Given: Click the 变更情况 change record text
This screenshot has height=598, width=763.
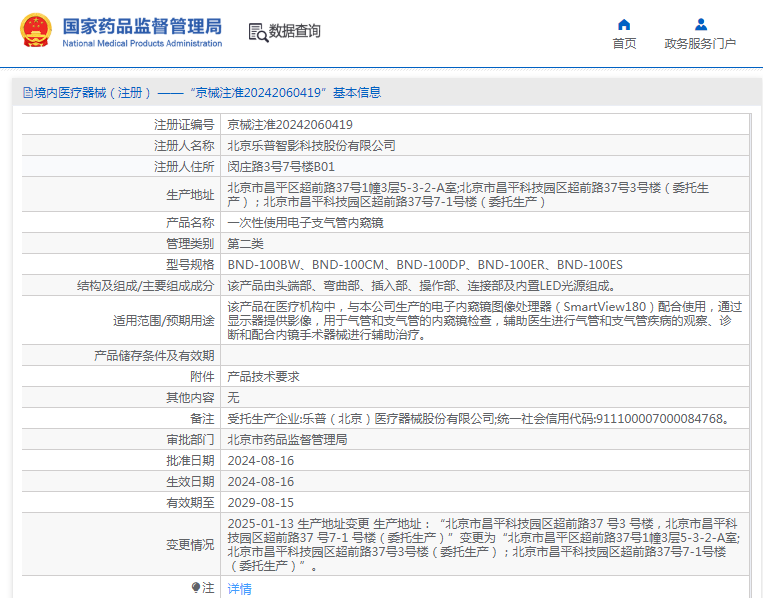Looking at the screenshot, I should click(484, 544).
